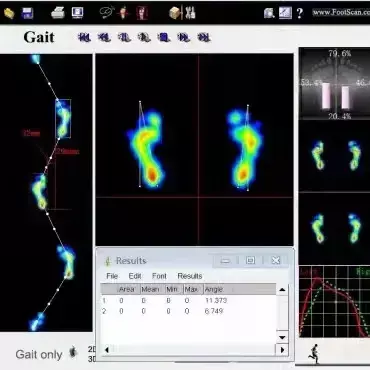Open the patient portrait icon
This screenshot has height=370, width=370.
(142, 13)
